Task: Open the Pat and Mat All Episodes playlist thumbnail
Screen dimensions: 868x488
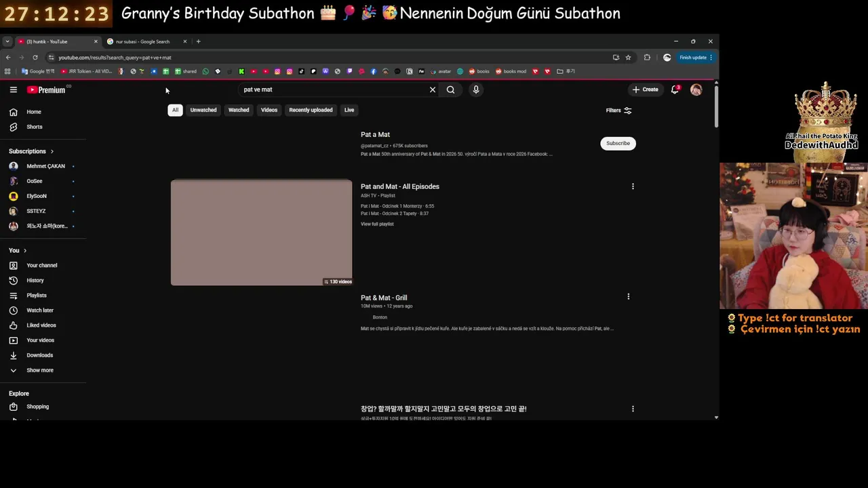Action: point(261,232)
